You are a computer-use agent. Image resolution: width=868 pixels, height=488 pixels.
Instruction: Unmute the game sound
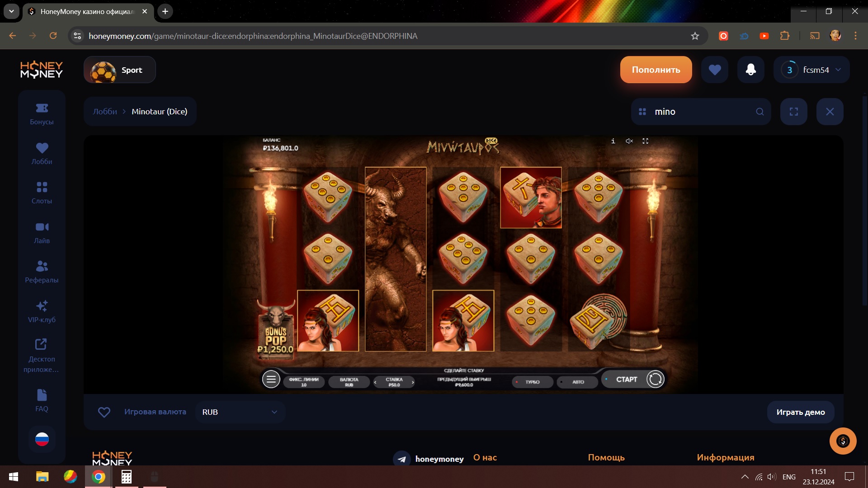coord(629,141)
